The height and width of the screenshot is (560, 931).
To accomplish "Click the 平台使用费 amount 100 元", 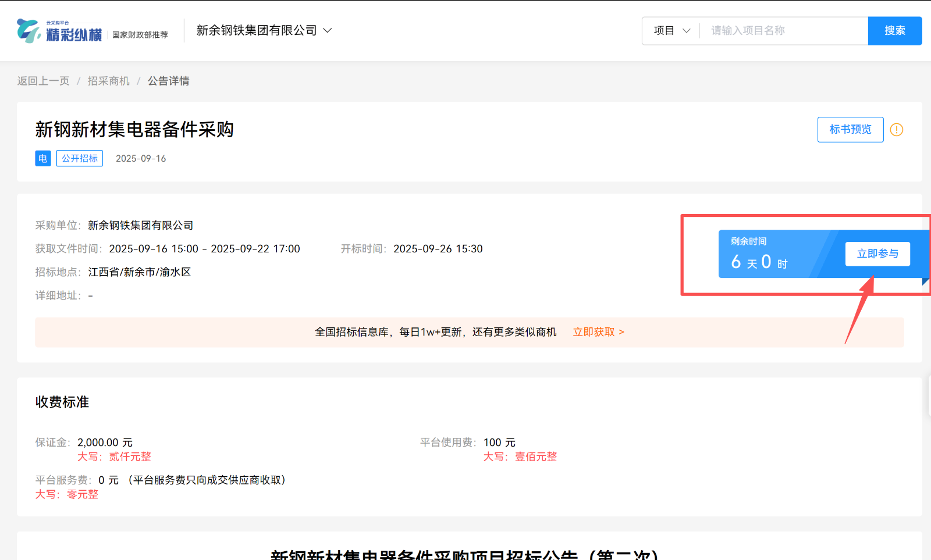I will pyautogui.click(x=499, y=443).
